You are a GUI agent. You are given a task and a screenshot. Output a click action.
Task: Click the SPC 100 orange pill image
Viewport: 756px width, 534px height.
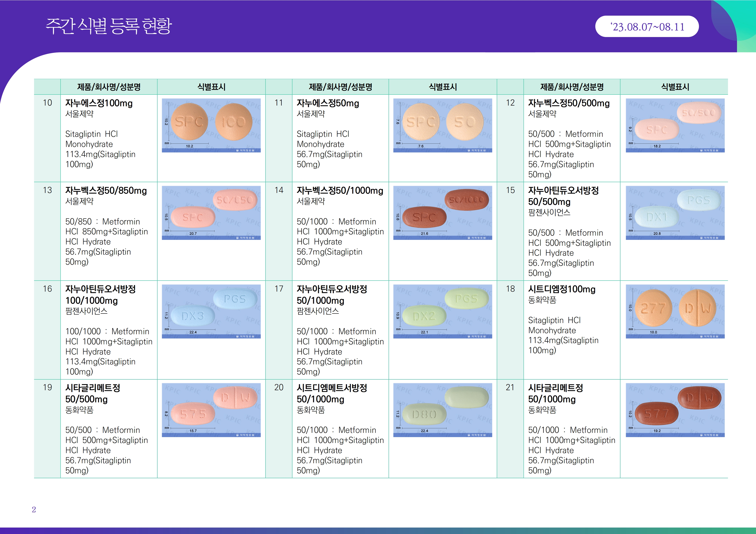(211, 125)
